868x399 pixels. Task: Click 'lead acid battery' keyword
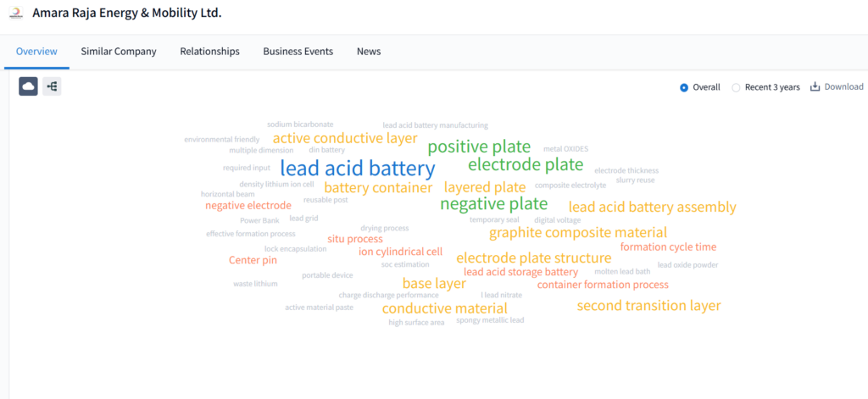(345, 168)
